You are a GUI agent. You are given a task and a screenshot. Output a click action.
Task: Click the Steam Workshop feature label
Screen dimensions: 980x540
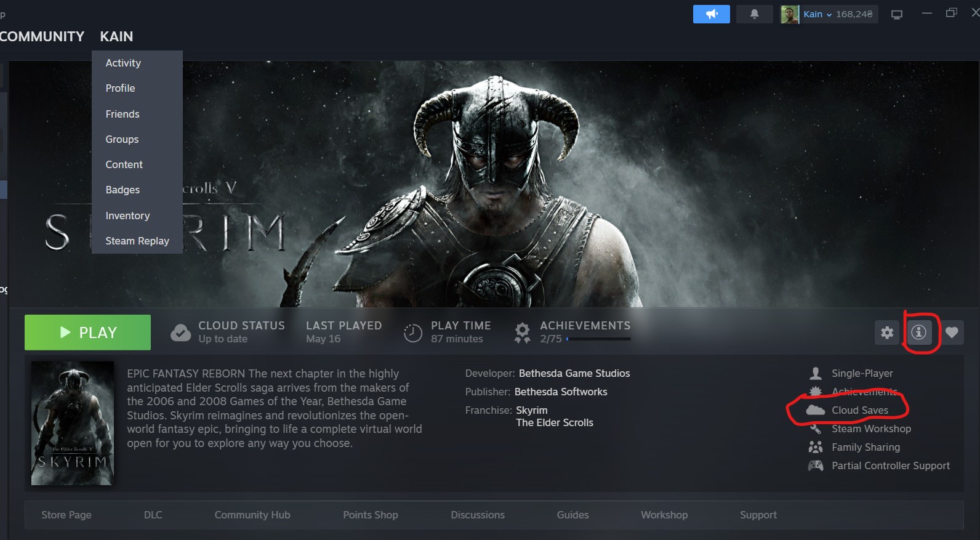pyautogui.click(x=872, y=429)
